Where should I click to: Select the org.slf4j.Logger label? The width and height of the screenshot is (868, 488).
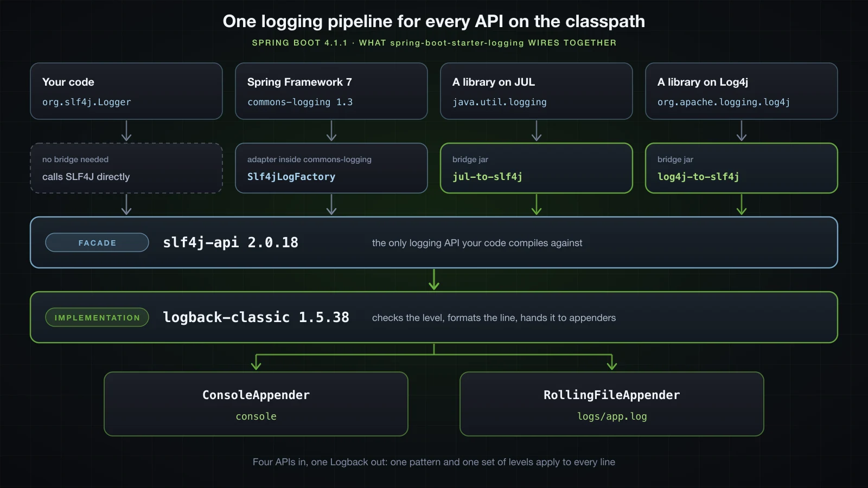87,102
